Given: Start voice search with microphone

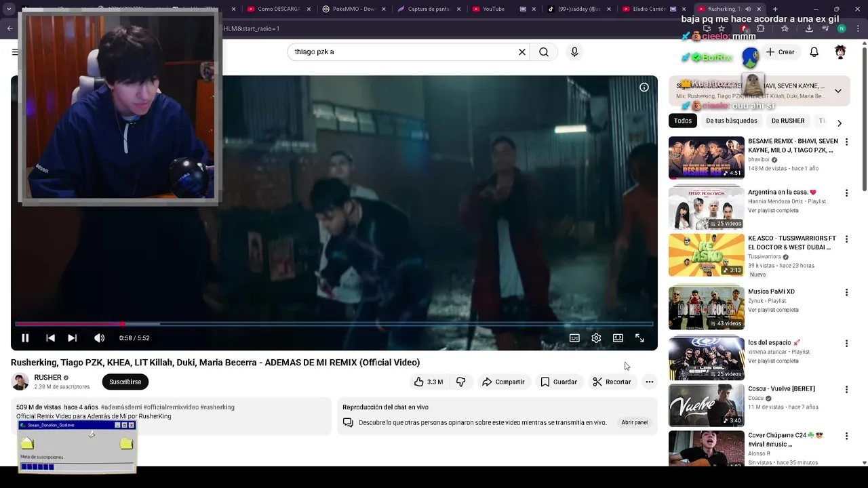Looking at the screenshot, I should [x=574, y=52].
